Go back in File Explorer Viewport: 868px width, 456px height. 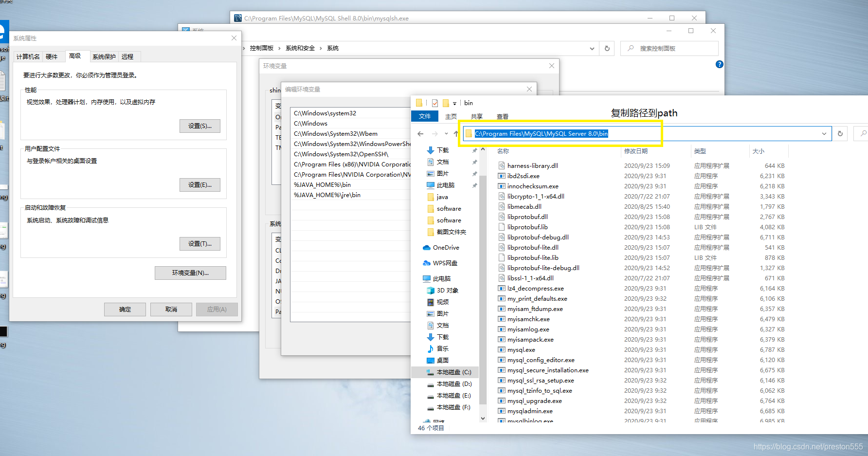pyautogui.click(x=420, y=134)
